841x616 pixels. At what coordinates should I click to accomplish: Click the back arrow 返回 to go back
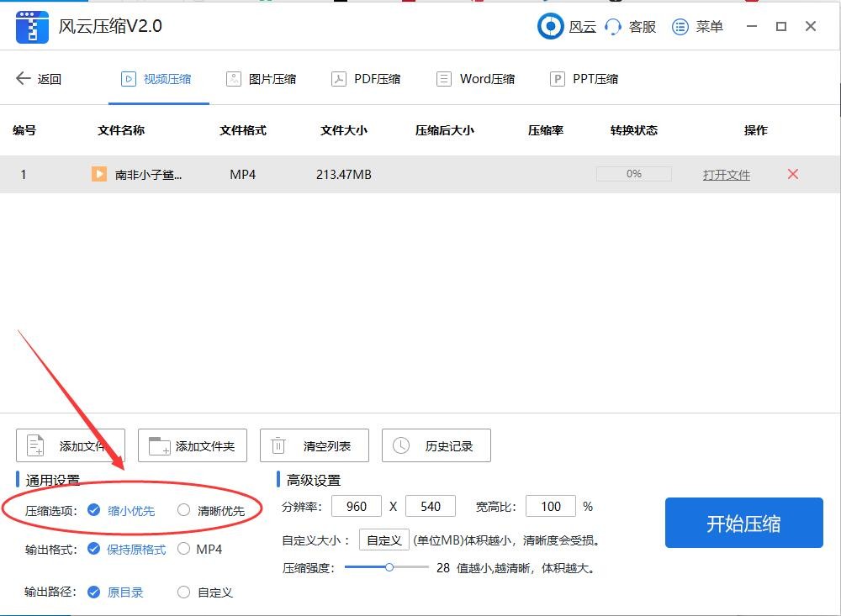point(24,78)
